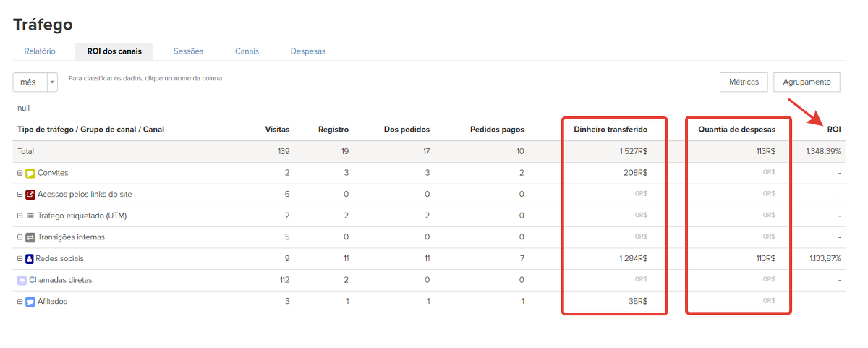The width and height of the screenshot is (868, 348).
Task: Expand the Tráfego etiquetado (UTM) row
Action: coord(20,216)
